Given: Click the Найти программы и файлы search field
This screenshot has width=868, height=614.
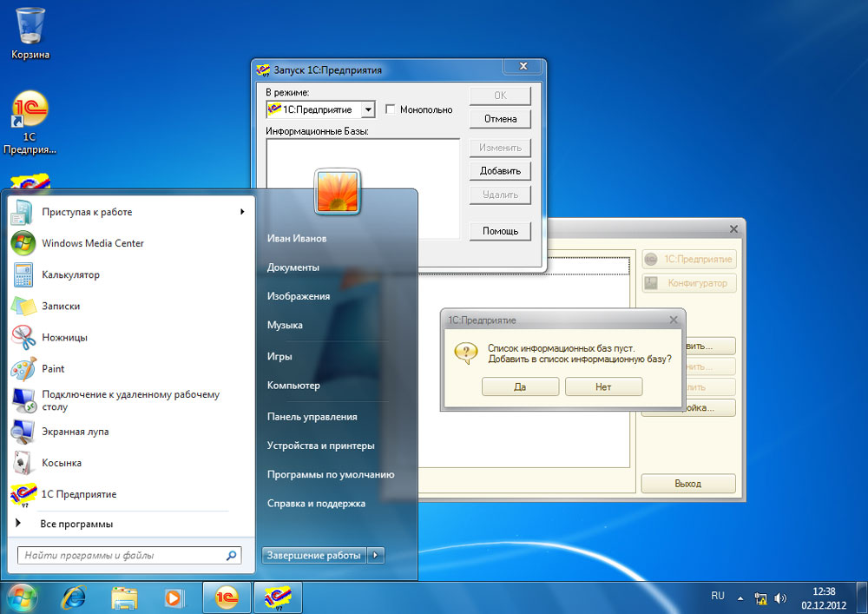Looking at the screenshot, I should 122,555.
